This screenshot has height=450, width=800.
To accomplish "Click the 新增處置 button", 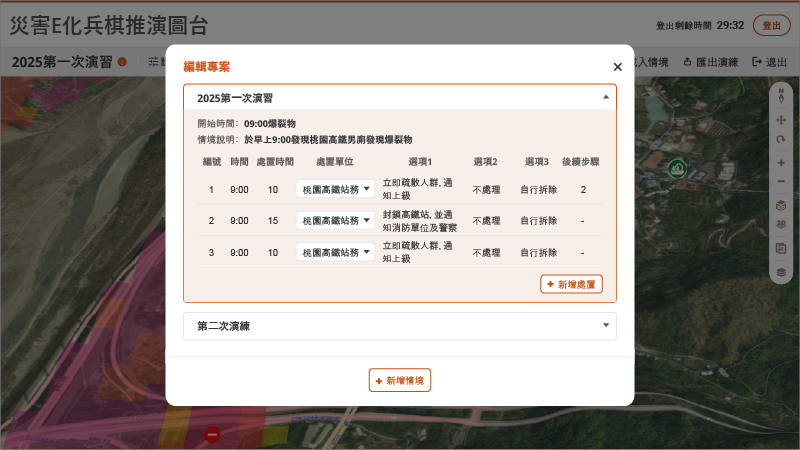I will pos(571,284).
